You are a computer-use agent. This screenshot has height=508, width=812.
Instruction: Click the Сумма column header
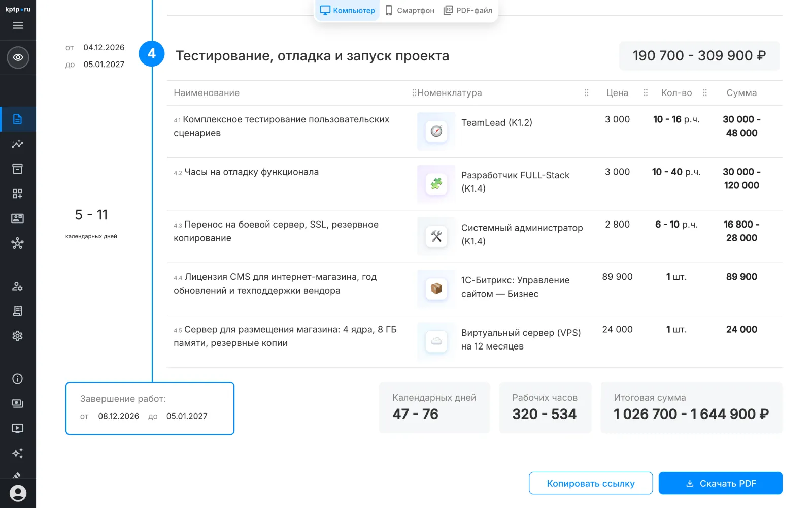tap(741, 93)
